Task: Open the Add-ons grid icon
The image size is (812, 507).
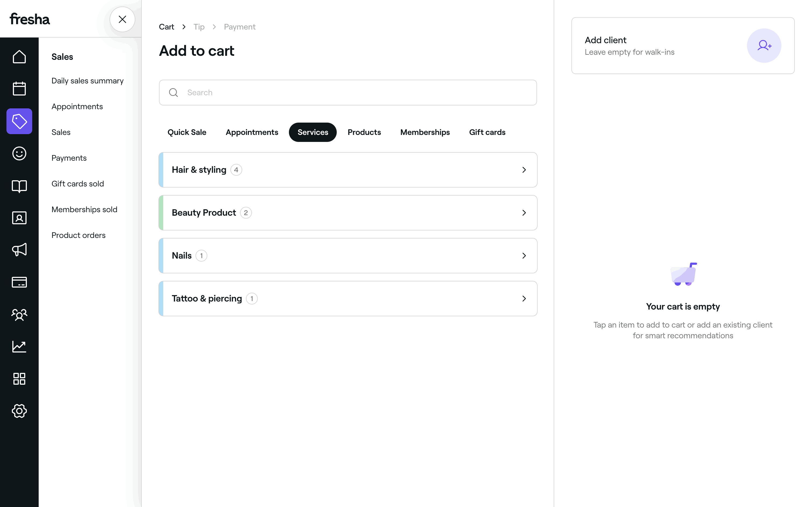Action: 19,379
